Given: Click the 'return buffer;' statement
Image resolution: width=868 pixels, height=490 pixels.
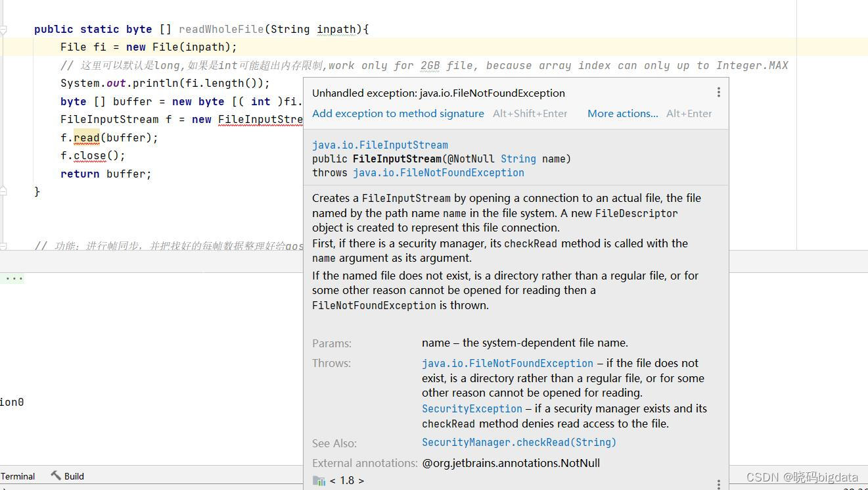Looking at the screenshot, I should pyautogui.click(x=106, y=174).
